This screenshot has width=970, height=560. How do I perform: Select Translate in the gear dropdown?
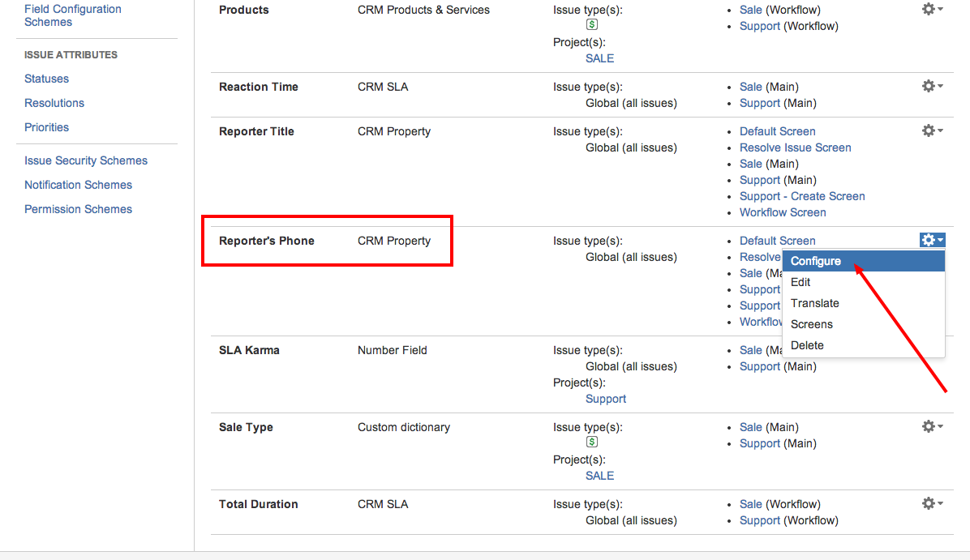[814, 303]
